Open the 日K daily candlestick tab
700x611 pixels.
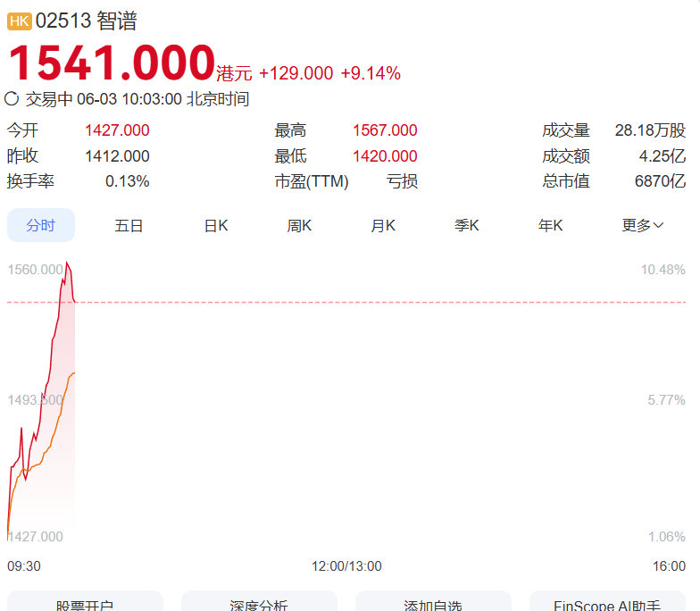(216, 225)
